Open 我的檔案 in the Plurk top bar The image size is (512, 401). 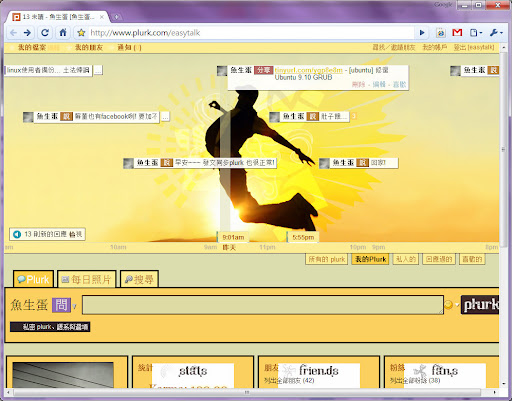coord(32,47)
